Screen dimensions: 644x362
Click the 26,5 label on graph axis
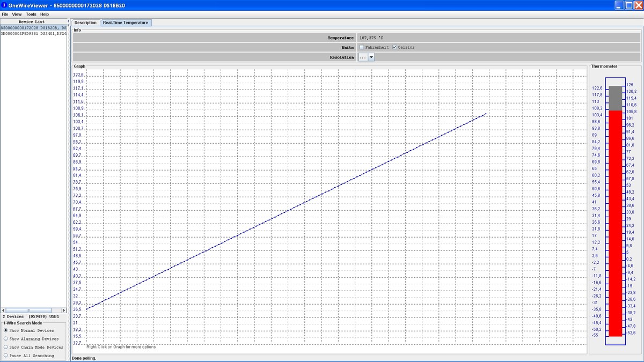point(77,309)
